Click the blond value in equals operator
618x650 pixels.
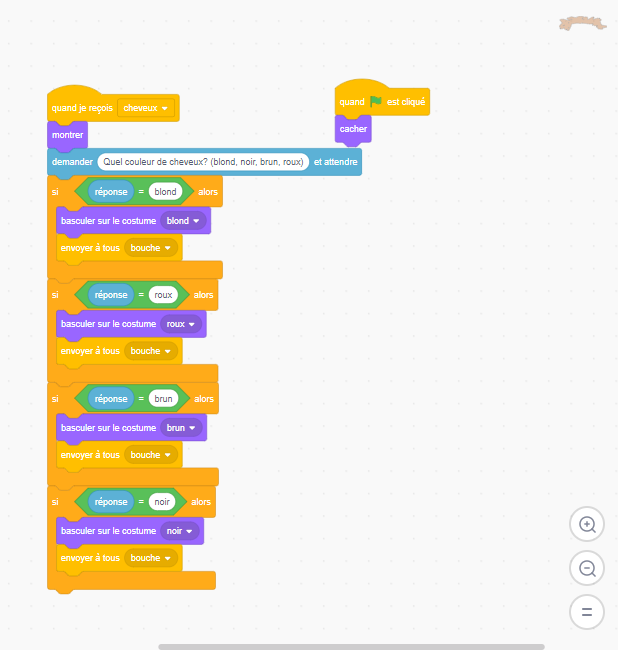165,192
